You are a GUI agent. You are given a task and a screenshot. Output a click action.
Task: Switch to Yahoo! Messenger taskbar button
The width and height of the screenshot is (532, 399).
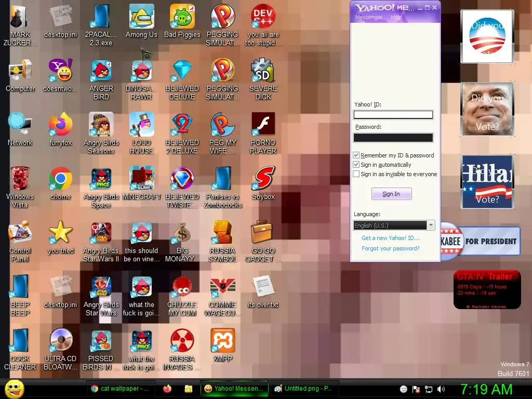point(234,389)
